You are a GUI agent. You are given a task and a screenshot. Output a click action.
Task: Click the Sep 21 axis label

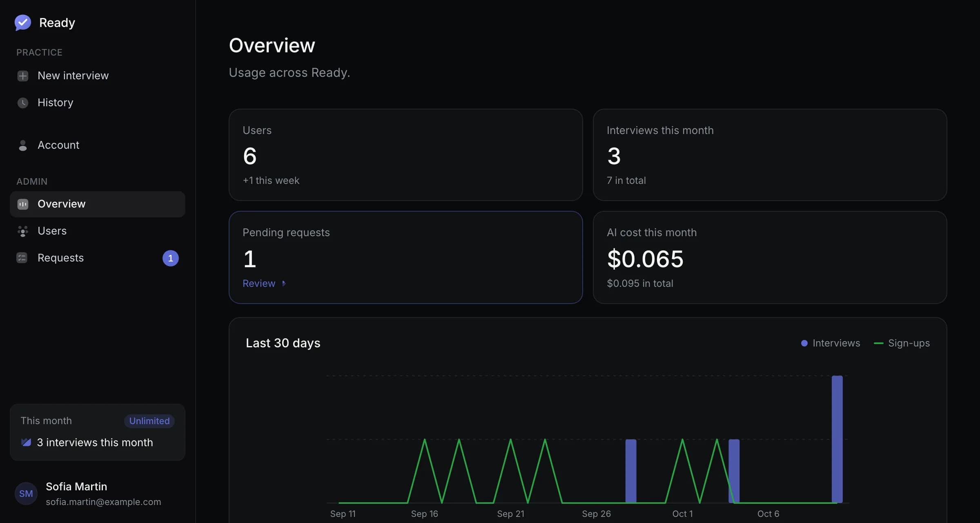coord(511,514)
